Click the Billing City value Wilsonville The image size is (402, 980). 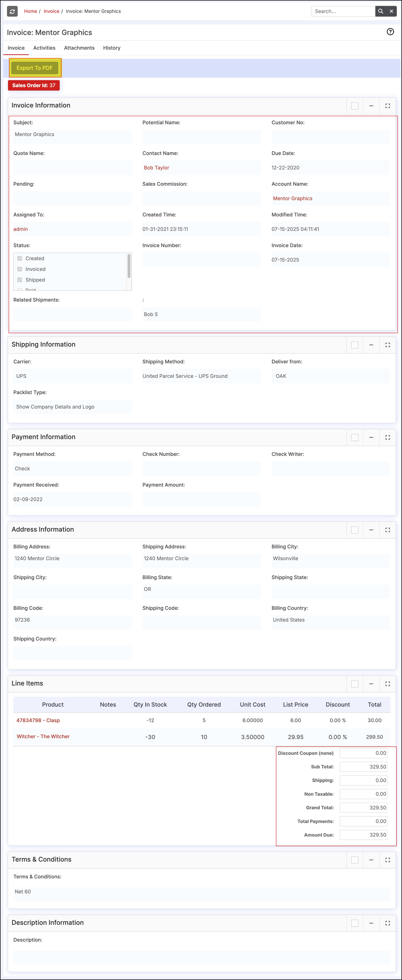[286, 558]
